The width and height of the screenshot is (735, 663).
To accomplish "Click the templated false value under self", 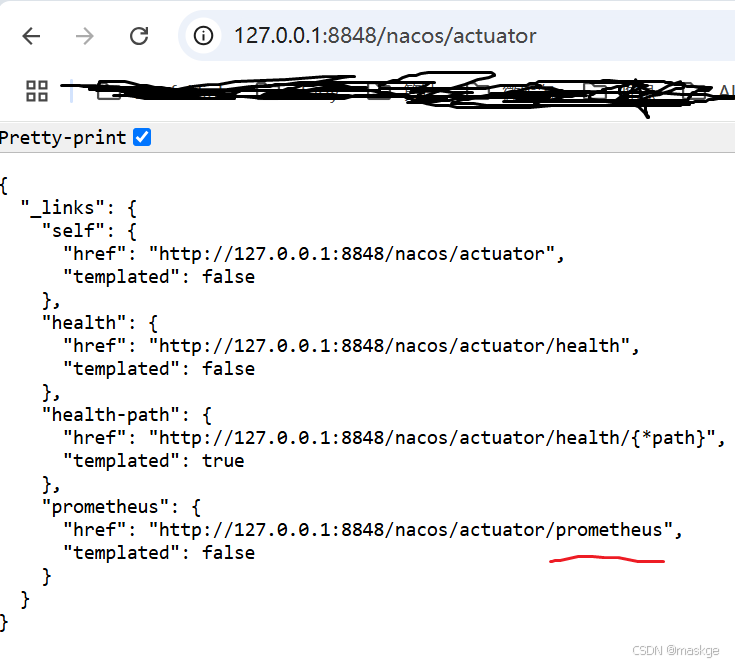I will 229,277.
